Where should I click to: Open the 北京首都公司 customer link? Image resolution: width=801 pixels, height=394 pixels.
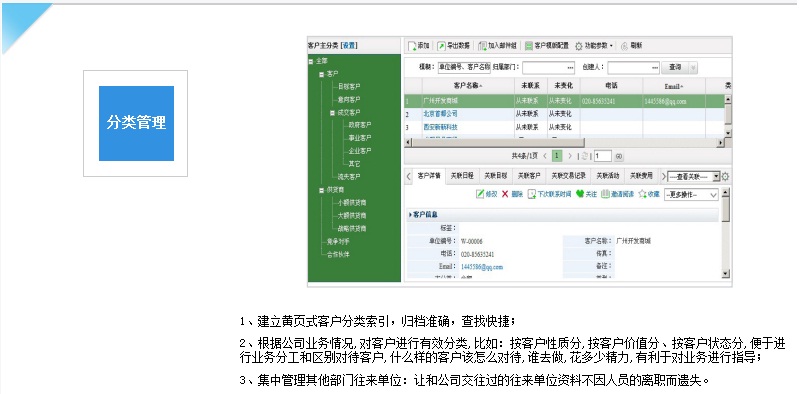pyautogui.click(x=440, y=114)
